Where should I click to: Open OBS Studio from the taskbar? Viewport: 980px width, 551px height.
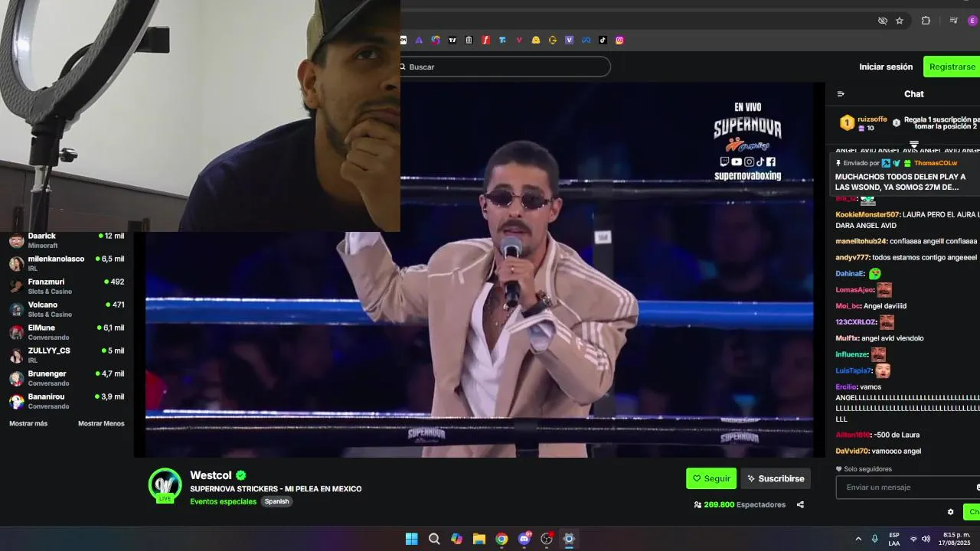click(547, 539)
